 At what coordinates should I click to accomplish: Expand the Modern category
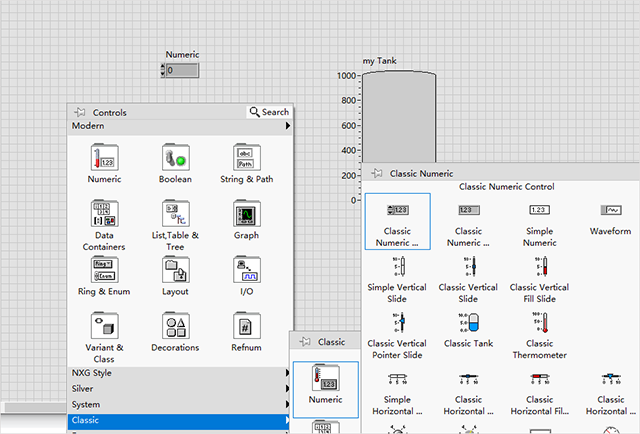click(x=180, y=127)
